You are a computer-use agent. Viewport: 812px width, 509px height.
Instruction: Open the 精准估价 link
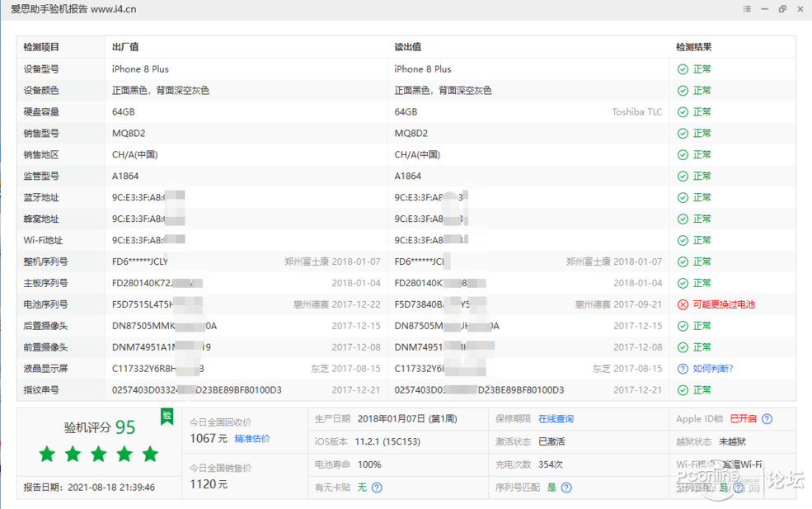[x=252, y=439]
